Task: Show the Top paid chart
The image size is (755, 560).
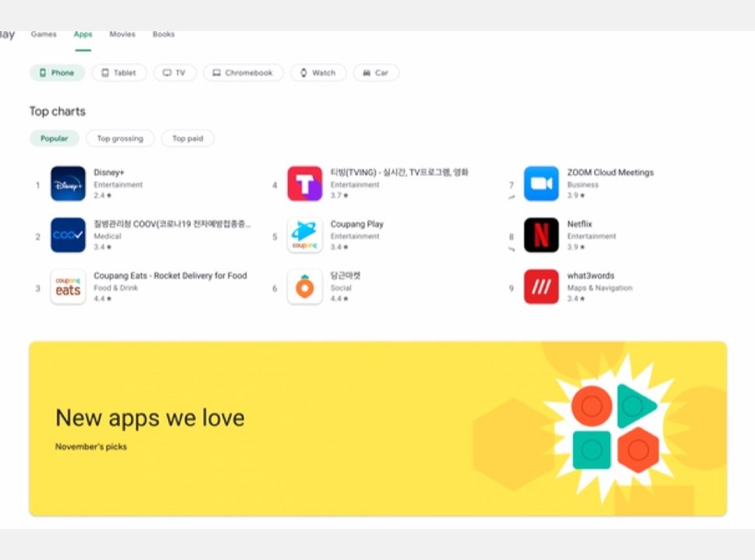Action: (x=188, y=138)
